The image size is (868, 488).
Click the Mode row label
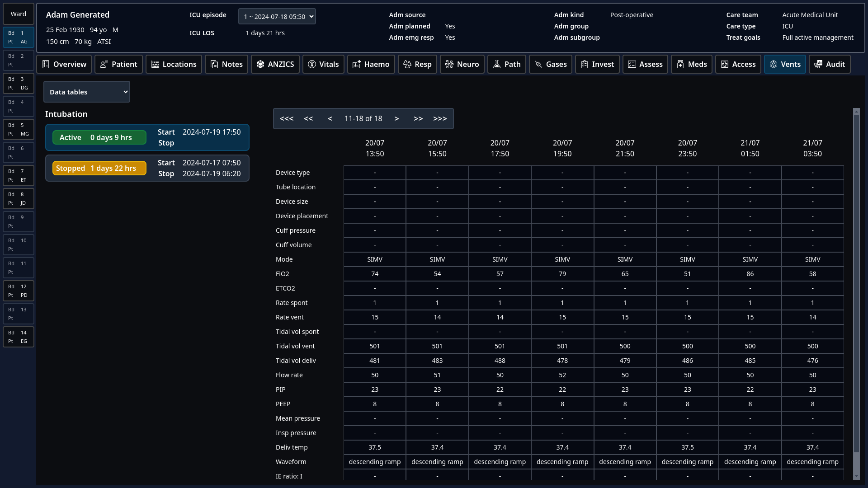pos(284,259)
